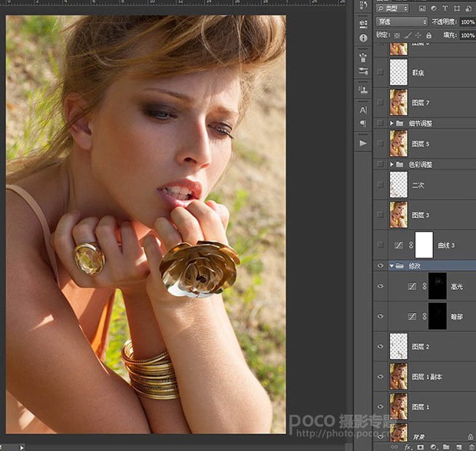
Task: Open the Actions panel play icon
Action: pos(363,143)
